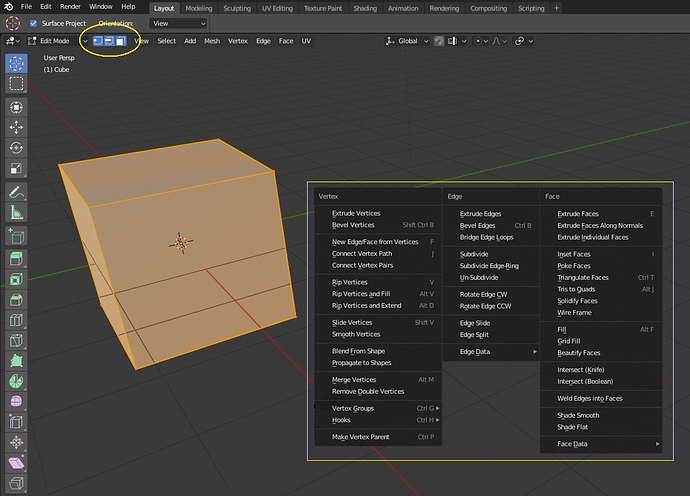The height and width of the screenshot is (496, 690).
Task: Open proportional editing falloff dropdown
Action: click(500, 41)
